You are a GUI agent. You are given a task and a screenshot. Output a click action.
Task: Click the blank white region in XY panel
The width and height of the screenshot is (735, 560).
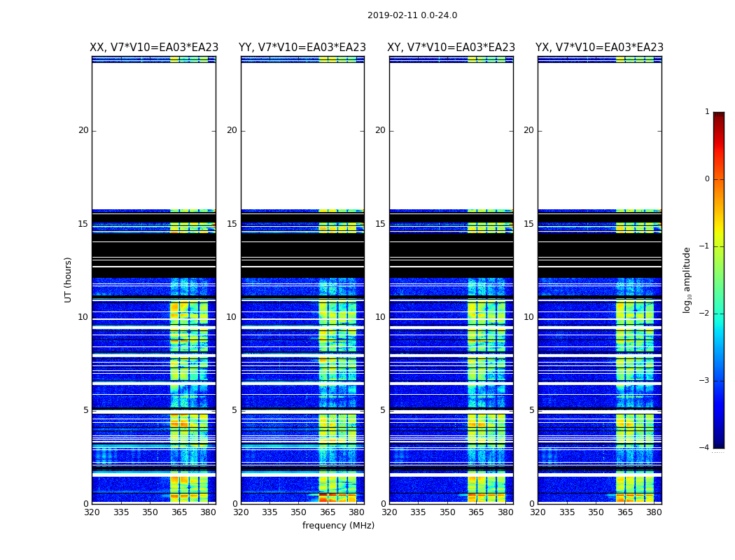[451, 136]
